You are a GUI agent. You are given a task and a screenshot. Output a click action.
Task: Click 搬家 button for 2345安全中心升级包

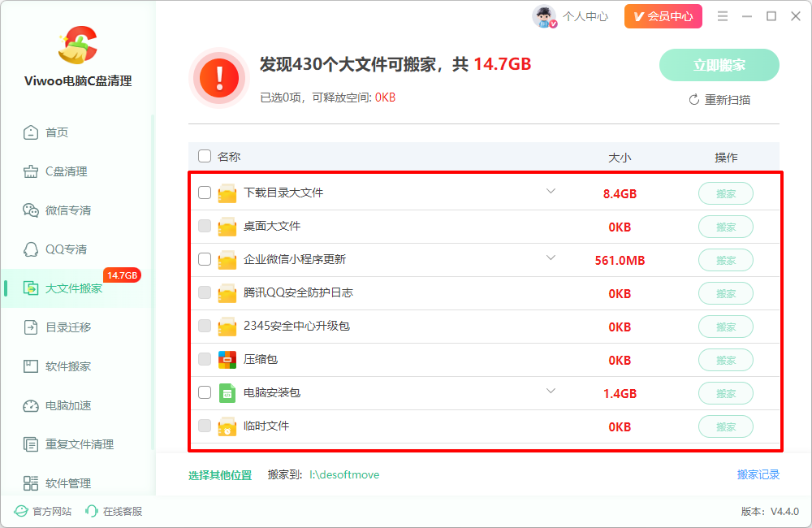[x=725, y=327]
